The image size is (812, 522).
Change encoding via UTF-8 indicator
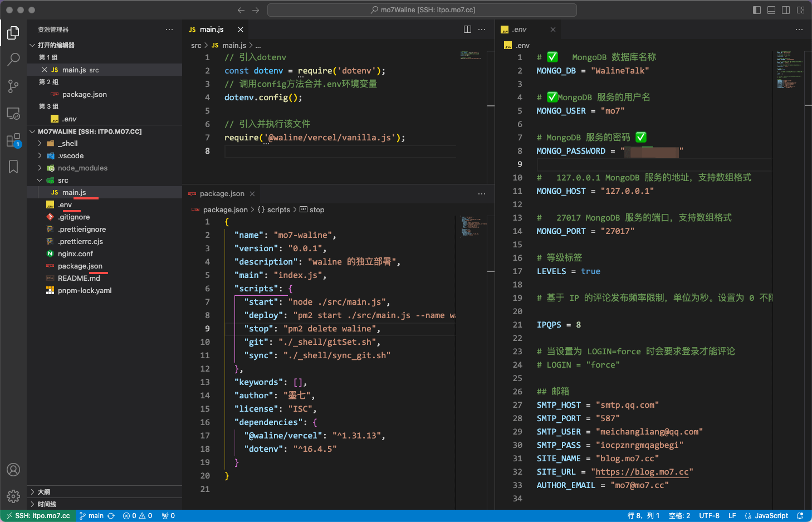pyautogui.click(x=710, y=516)
